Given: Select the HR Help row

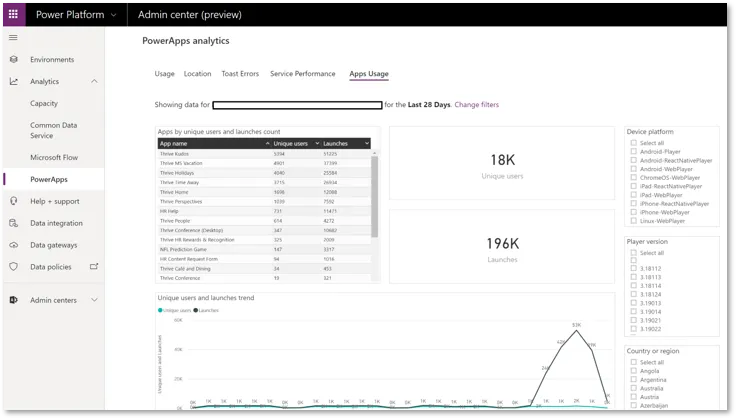Looking at the screenshot, I should (264, 211).
